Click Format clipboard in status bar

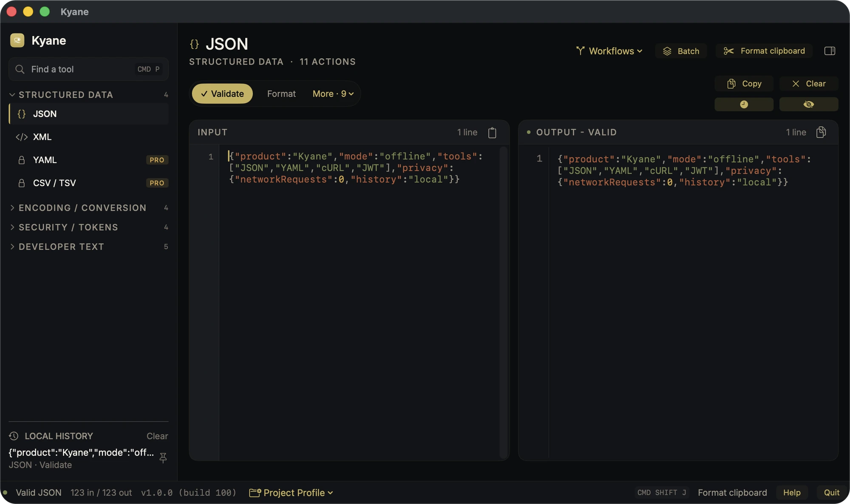click(x=732, y=493)
